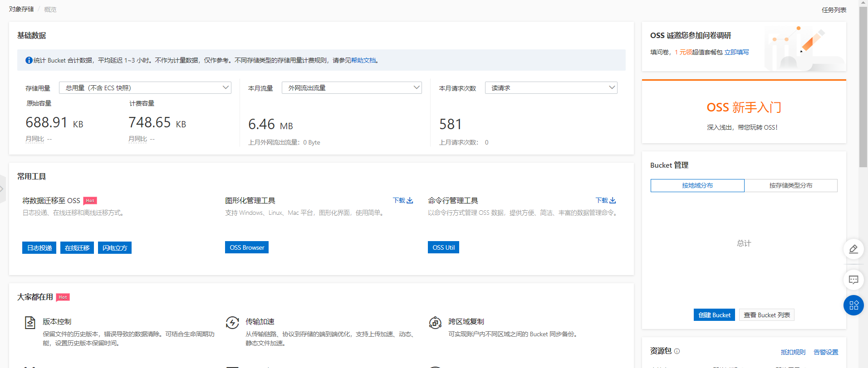
Task: Click 创建 Bucket button
Action: tap(714, 315)
